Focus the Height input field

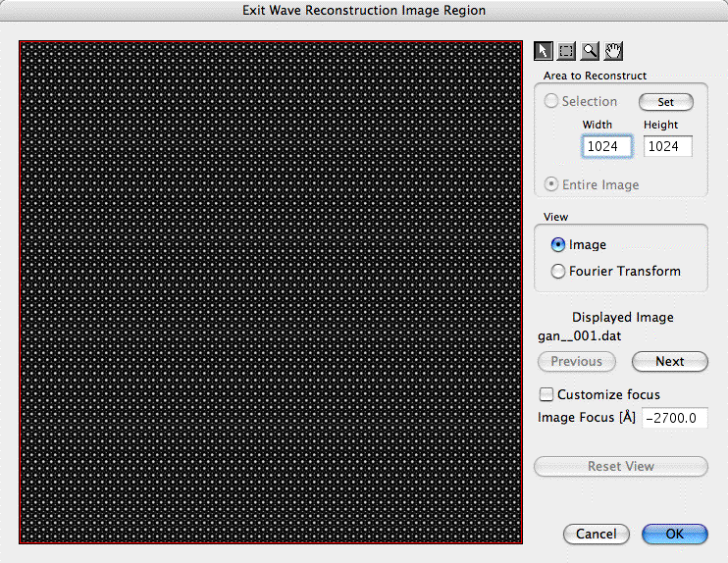(667, 147)
